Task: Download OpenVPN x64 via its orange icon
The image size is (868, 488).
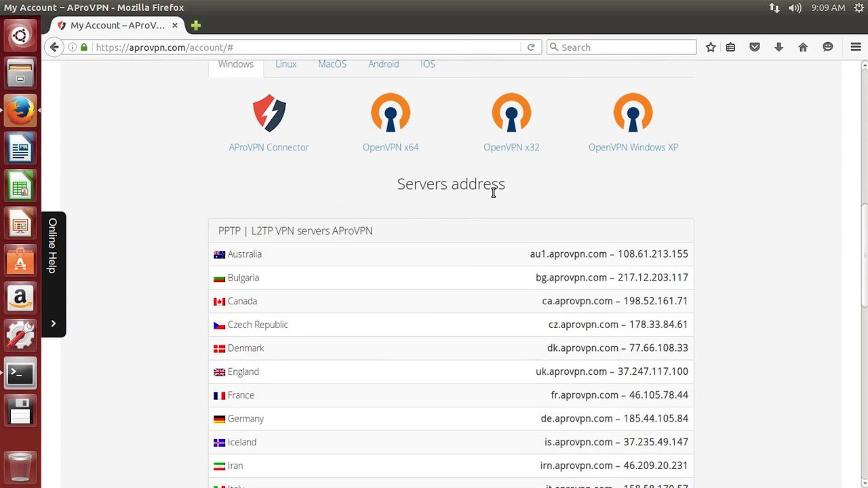Action: coord(391,113)
